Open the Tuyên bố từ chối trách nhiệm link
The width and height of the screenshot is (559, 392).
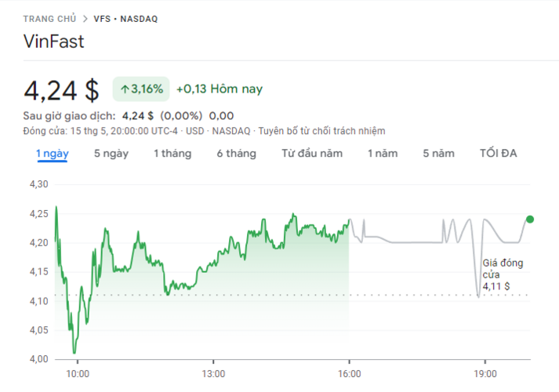321,131
